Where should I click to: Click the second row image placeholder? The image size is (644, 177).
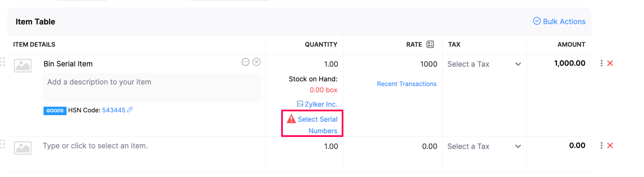click(23, 148)
